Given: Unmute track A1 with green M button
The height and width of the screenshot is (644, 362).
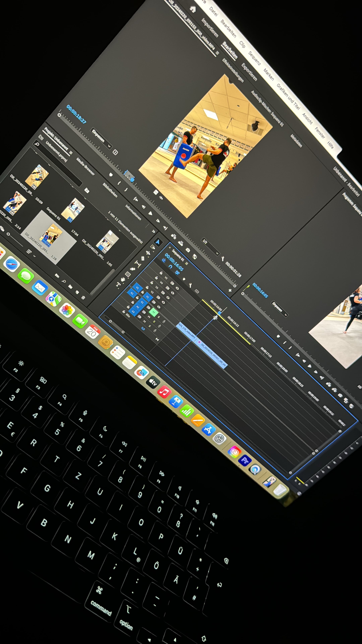Looking at the screenshot, I should [153, 312].
